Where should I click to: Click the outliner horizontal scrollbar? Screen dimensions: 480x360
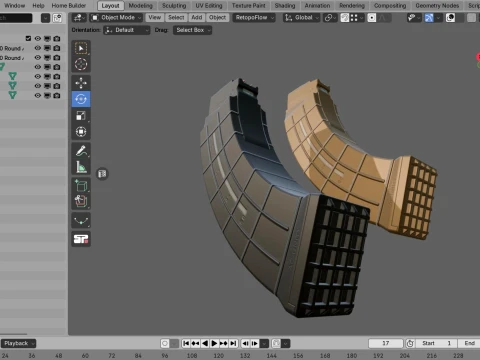click(x=13, y=334)
